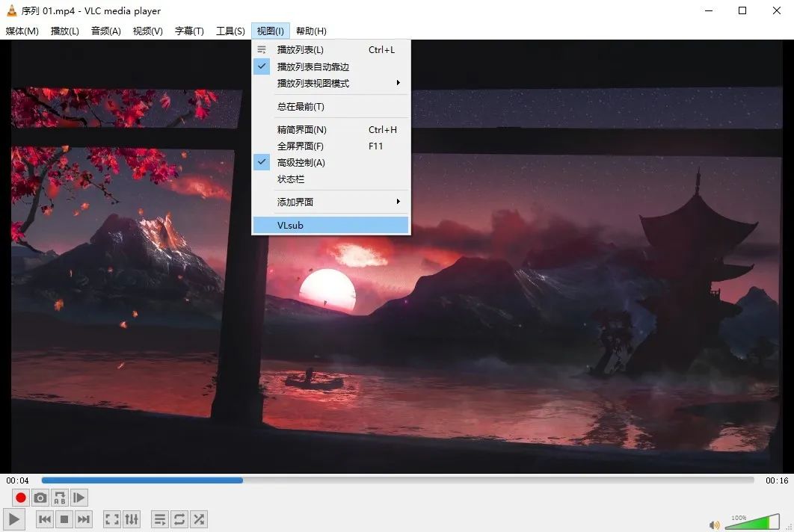
Task: Open the 播放(L) menu
Action: pyautogui.click(x=65, y=31)
